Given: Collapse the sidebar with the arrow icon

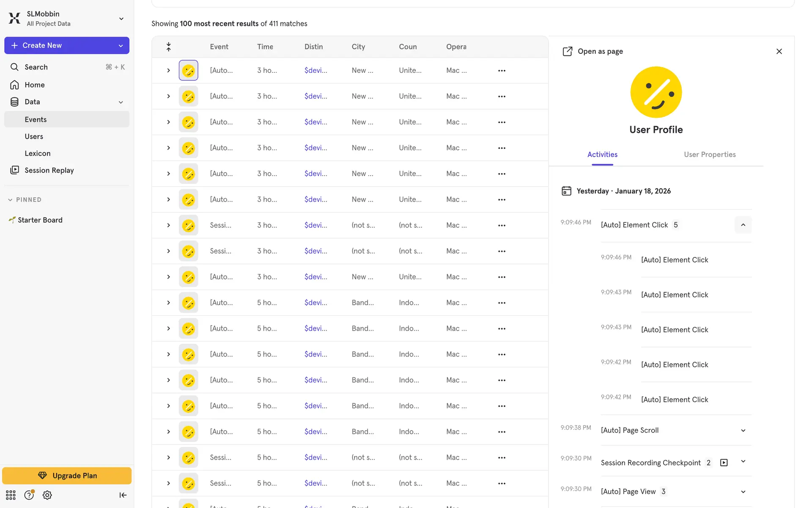Looking at the screenshot, I should click(123, 495).
